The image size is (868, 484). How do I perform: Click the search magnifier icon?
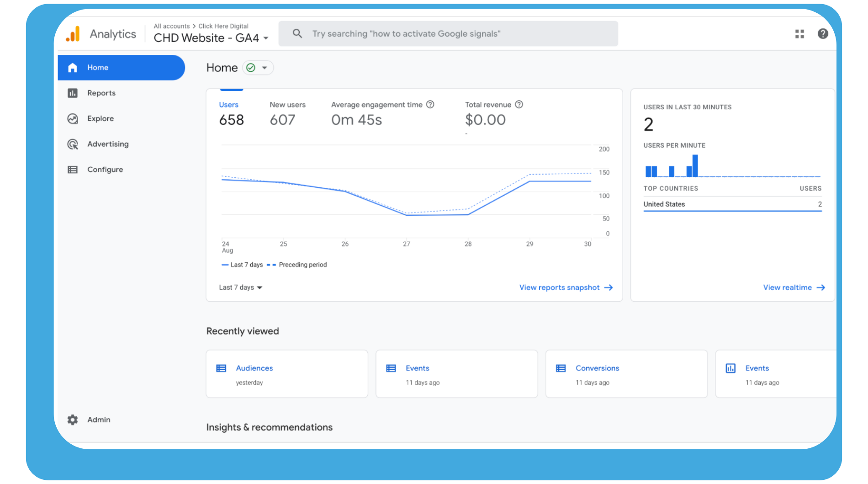point(297,34)
